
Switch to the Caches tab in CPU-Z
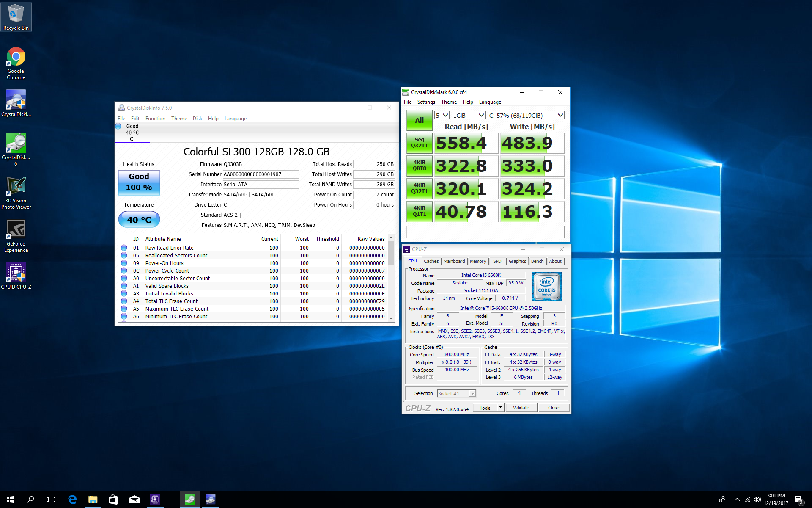[x=431, y=261]
